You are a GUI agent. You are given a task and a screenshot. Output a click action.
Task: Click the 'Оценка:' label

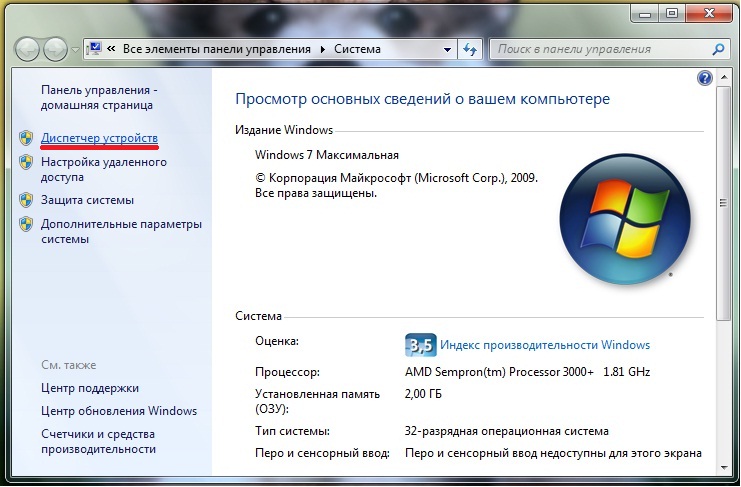[277, 341]
